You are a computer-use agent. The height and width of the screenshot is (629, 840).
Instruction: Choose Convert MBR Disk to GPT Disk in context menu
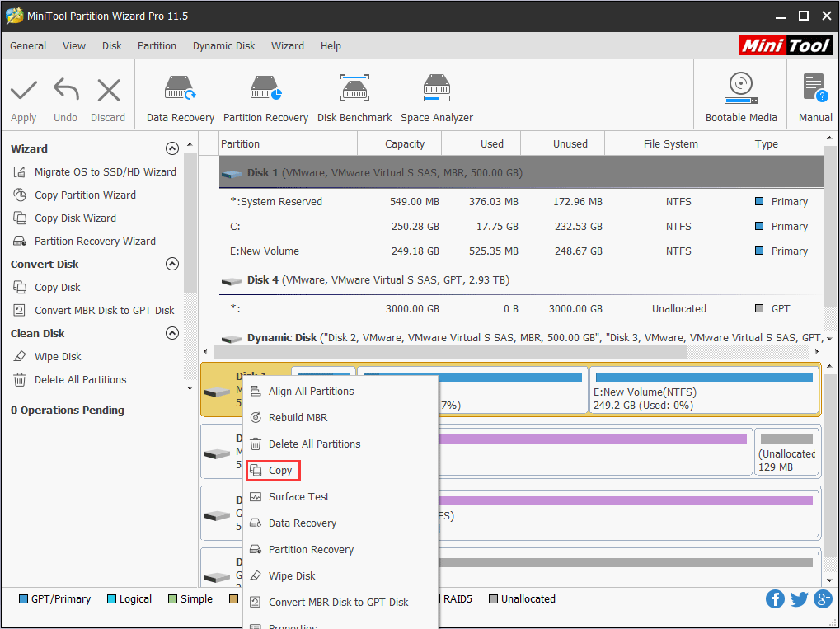340,603
